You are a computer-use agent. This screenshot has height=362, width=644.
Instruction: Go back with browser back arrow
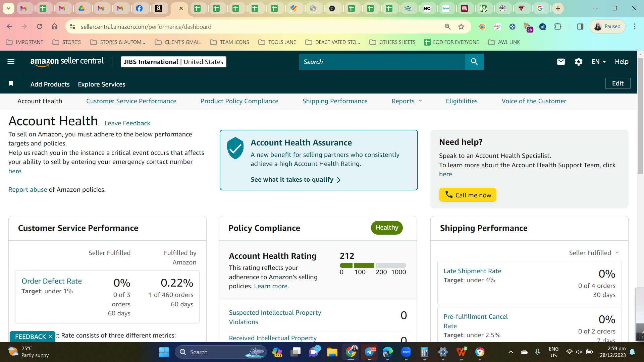9,26
